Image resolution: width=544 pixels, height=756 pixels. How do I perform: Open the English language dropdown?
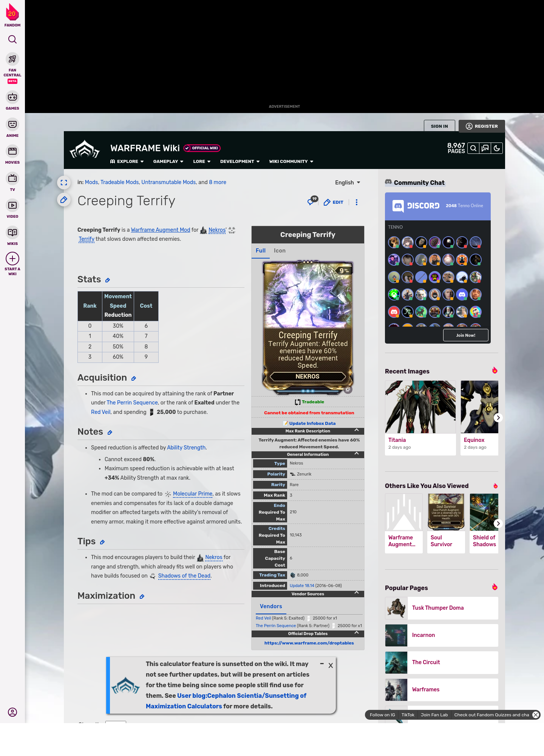tap(348, 183)
